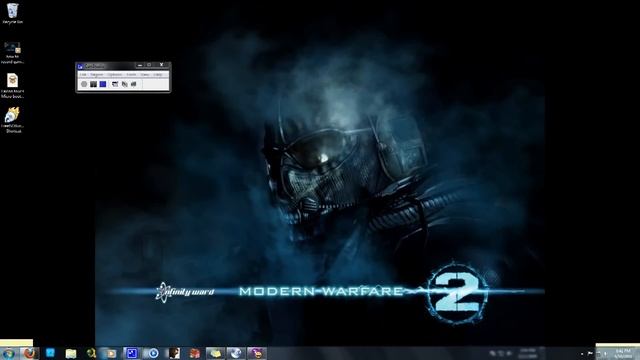The width and height of the screenshot is (640, 360).
Task: Open the Action Center flag in system tray
Action: click(x=590, y=353)
